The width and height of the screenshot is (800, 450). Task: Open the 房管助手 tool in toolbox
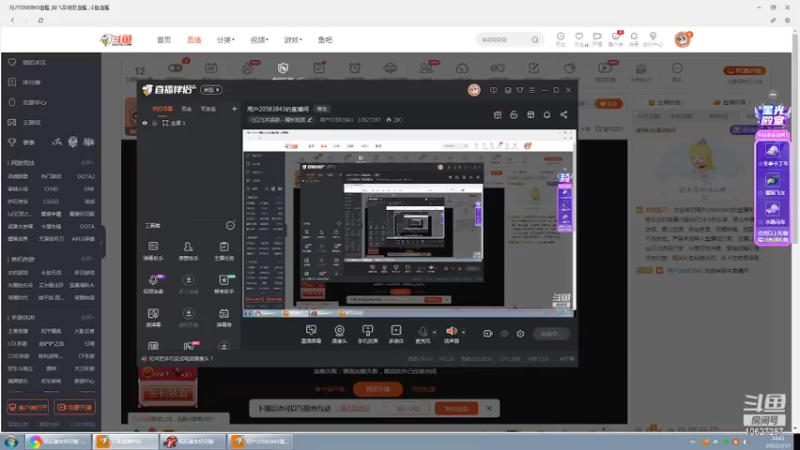click(x=188, y=251)
